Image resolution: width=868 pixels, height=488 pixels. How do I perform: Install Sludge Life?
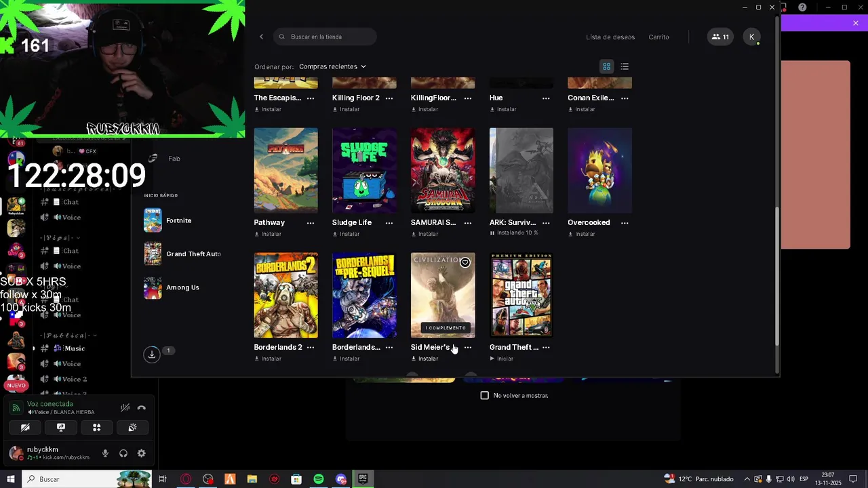[346, 234]
